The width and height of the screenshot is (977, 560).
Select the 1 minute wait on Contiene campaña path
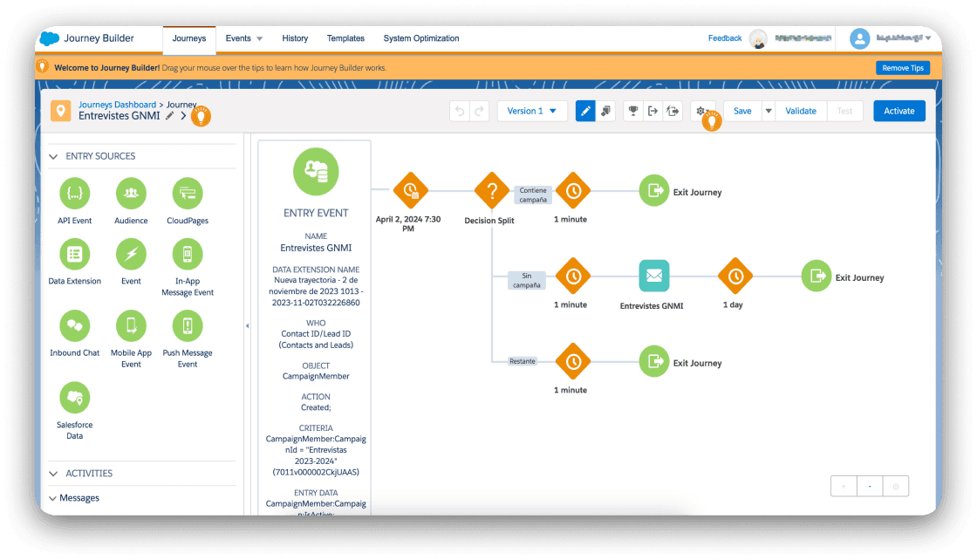click(573, 191)
